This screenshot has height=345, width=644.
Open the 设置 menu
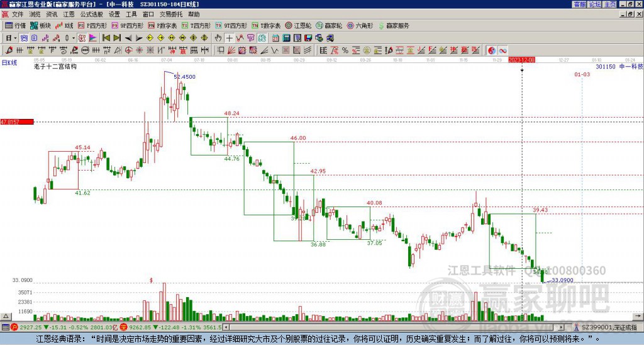click(x=114, y=14)
